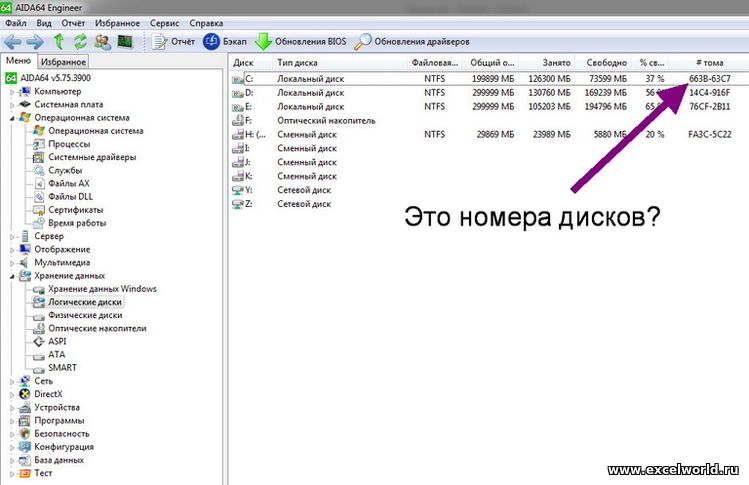The height and width of the screenshot is (485, 749).
Task: Click the Конфигурация tree icon
Action: click(x=24, y=447)
